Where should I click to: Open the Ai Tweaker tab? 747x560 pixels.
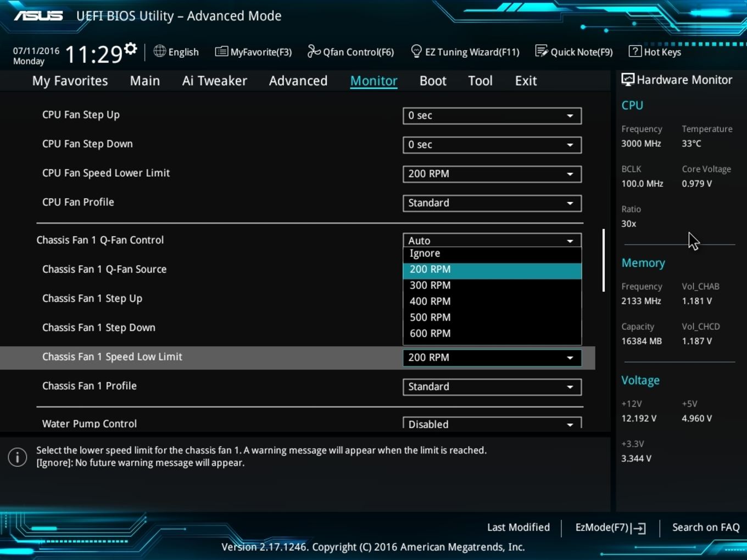click(215, 81)
